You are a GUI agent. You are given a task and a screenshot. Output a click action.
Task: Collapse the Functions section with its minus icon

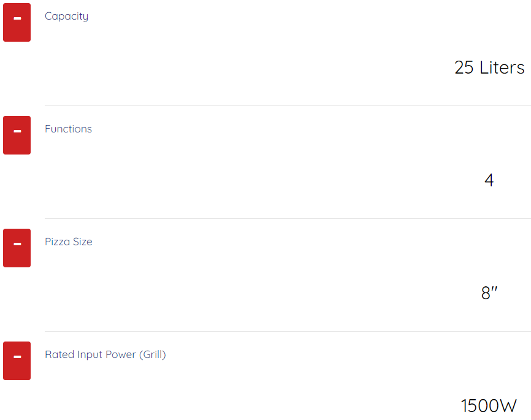(x=17, y=135)
